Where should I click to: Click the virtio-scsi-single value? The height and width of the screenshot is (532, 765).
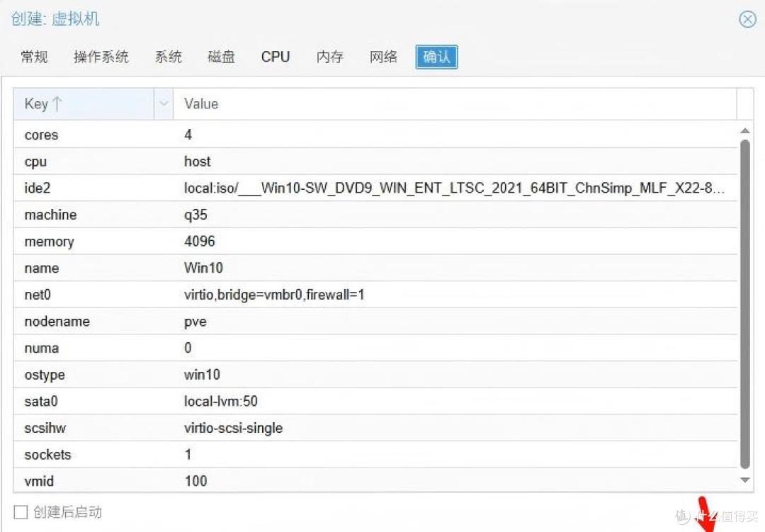[233, 428]
